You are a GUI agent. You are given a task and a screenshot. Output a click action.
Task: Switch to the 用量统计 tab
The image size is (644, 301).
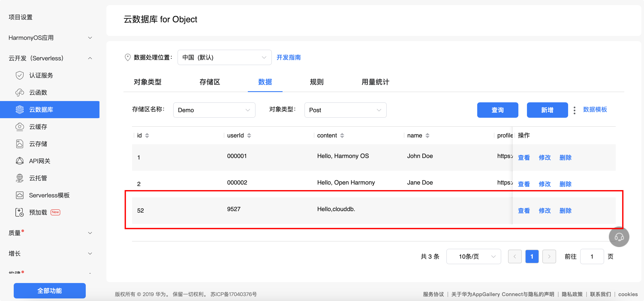375,82
